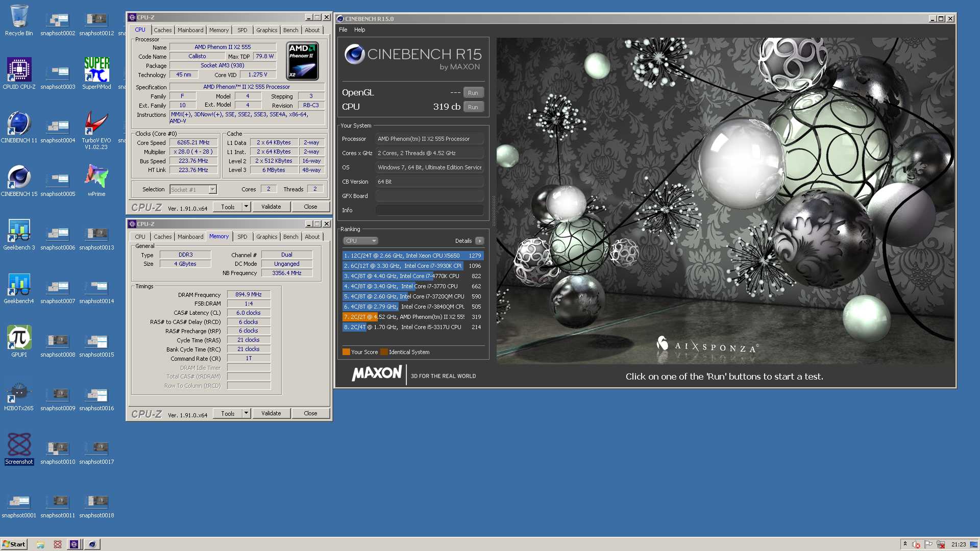The height and width of the screenshot is (551, 980).
Task: Open SPD tab in top CPU-Z
Action: tap(242, 30)
